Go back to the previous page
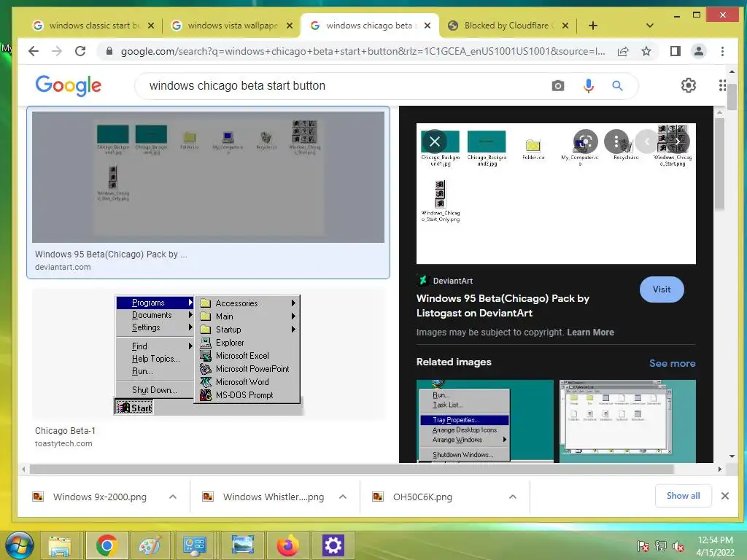The height and width of the screenshot is (560, 747). (x=33, y=51)
